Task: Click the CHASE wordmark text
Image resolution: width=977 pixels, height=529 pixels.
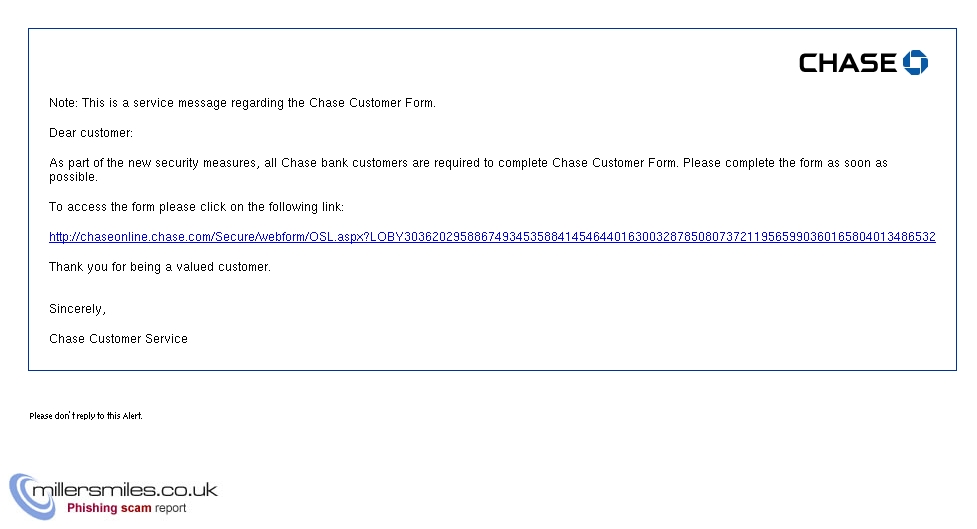Action: coord(847,63)
